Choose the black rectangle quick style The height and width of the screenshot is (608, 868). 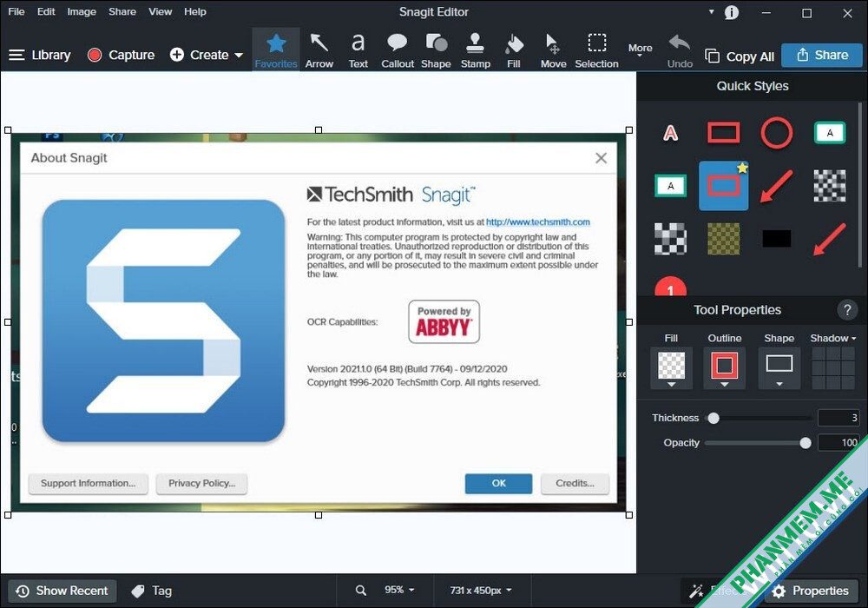[777, 239]
